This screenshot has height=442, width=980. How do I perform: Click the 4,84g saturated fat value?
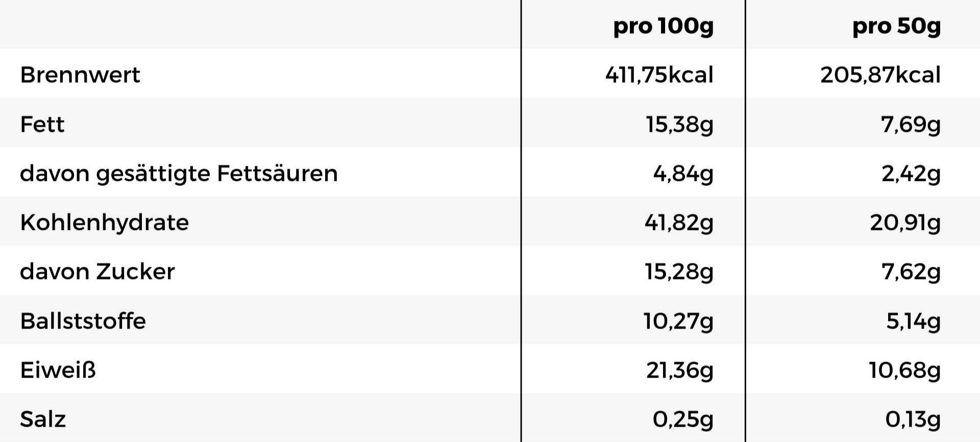pos(683,174)
